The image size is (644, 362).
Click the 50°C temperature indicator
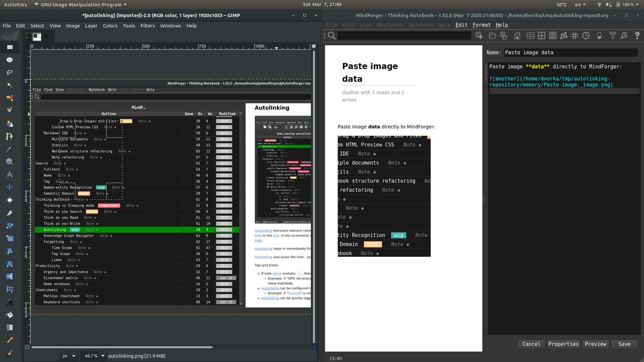click(x=561, y=4)
